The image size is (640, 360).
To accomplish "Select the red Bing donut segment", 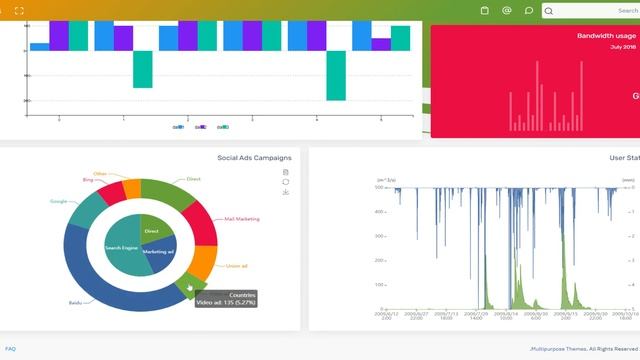I will (111, 193).
